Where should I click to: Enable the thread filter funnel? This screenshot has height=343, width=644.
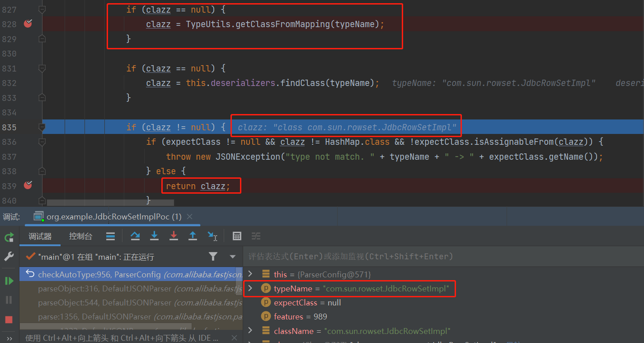[213, 256]
